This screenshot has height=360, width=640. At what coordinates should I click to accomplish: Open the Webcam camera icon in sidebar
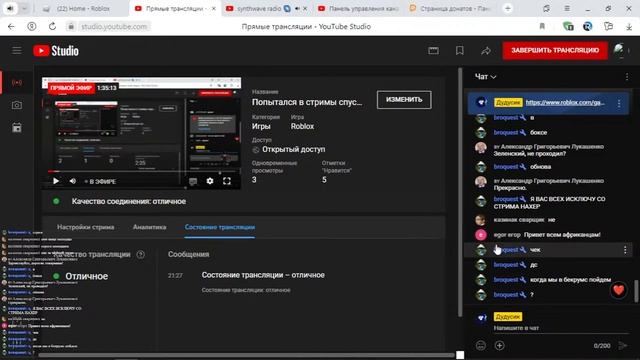[17, 105]
